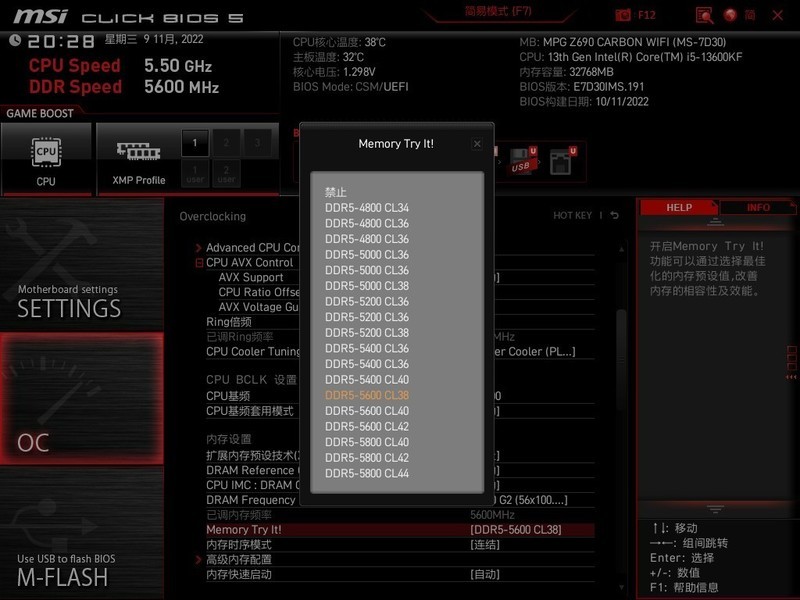Open the HELP tab
Viewport: 800px width, 600px height.
677,207
